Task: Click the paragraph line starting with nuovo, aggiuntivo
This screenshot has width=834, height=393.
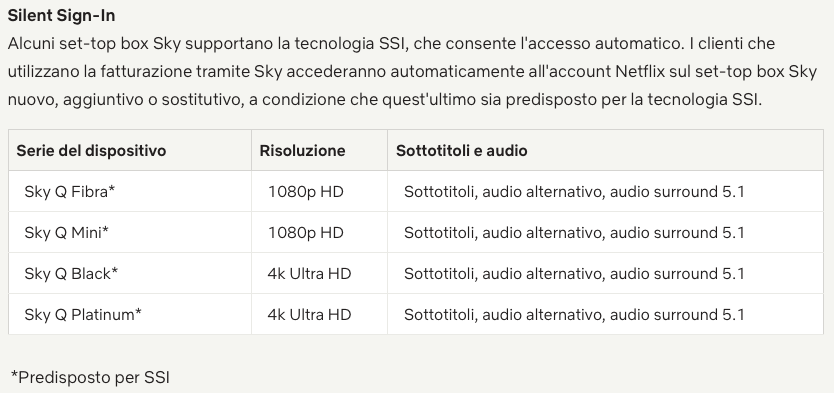Action: point(385,99)
